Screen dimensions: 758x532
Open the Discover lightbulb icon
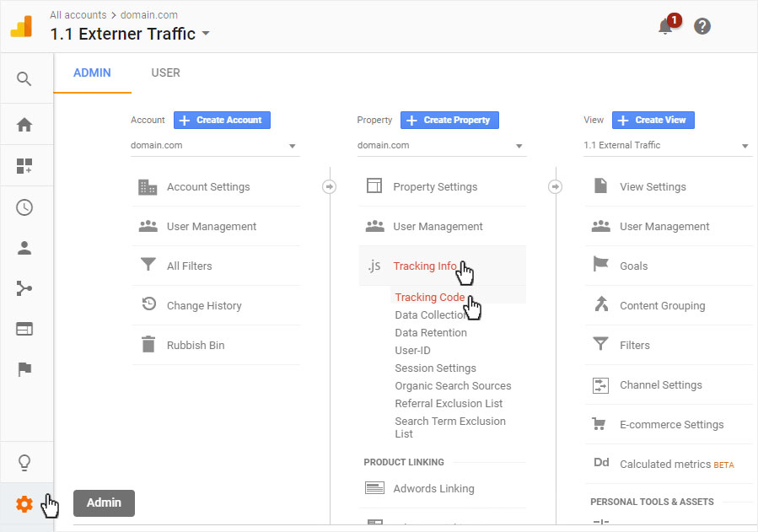pos(24,462)
